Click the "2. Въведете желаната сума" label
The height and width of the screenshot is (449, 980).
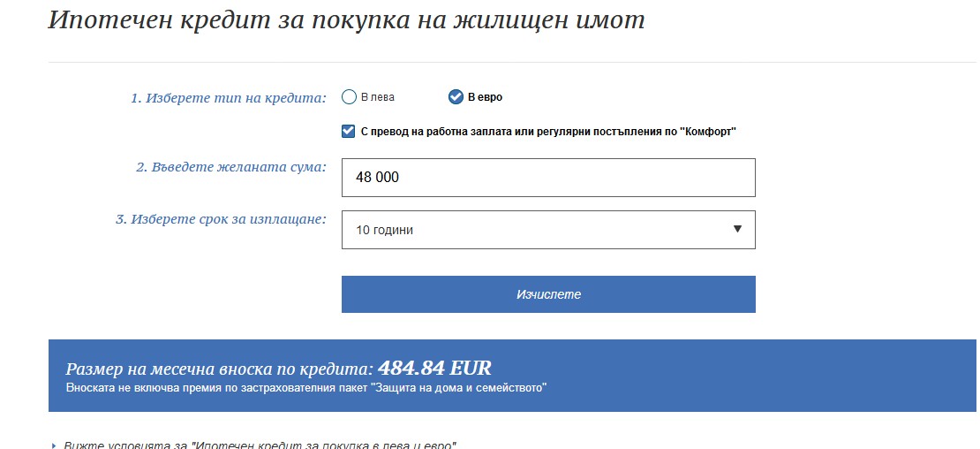click(231, 167)
